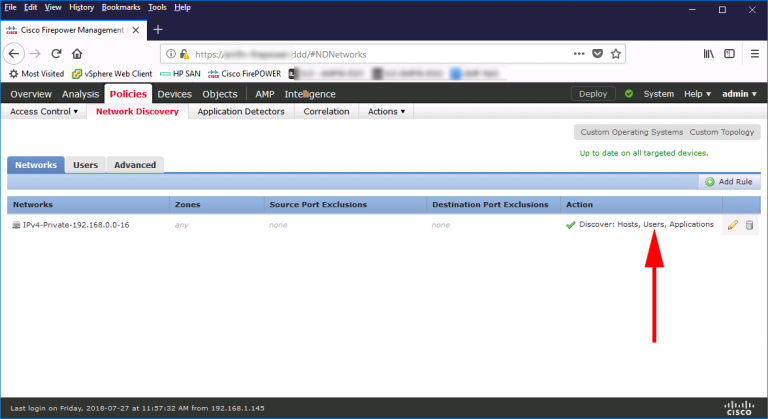Open the Help dropdown menu
The width and height of the screenshot is (768, 419).
(697, 94)
